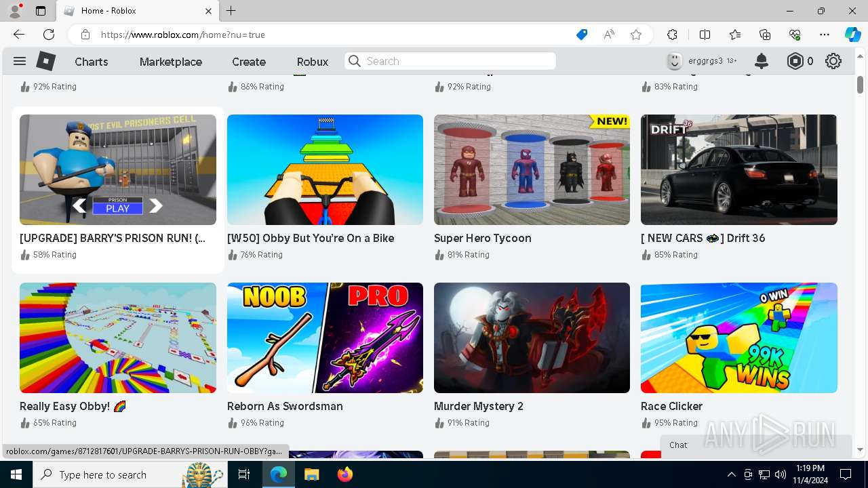The width and height of the screenshot is (868, 488).
Task: Click Super Hero Tycoon thumbnail
Action: (x=532, y=169)
